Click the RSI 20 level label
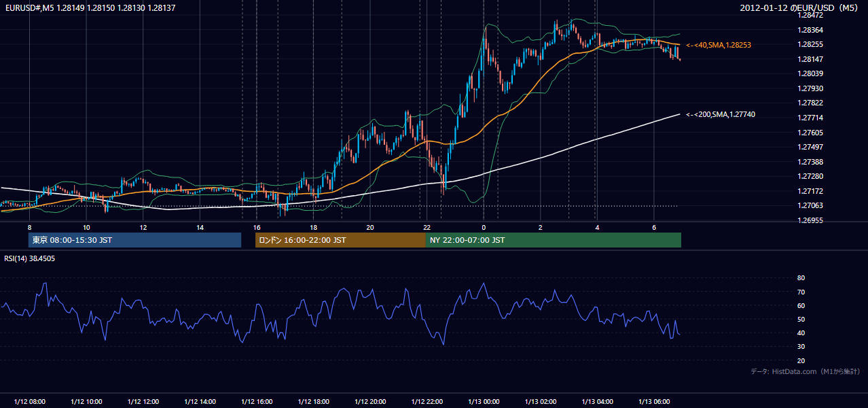Viewport: 868px width, 408px height. pyautogui.click(x=801, y=361)
